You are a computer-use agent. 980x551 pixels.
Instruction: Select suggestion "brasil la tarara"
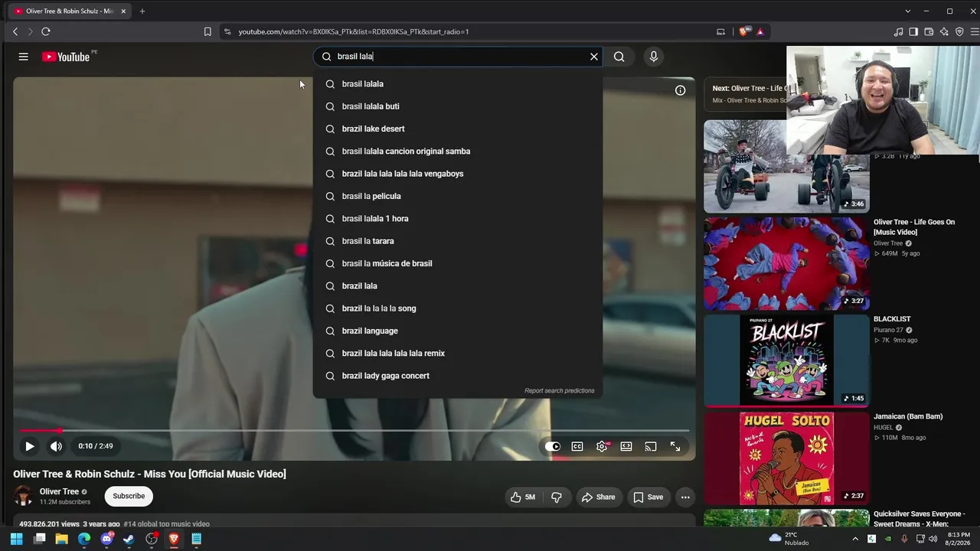(458, 241)
